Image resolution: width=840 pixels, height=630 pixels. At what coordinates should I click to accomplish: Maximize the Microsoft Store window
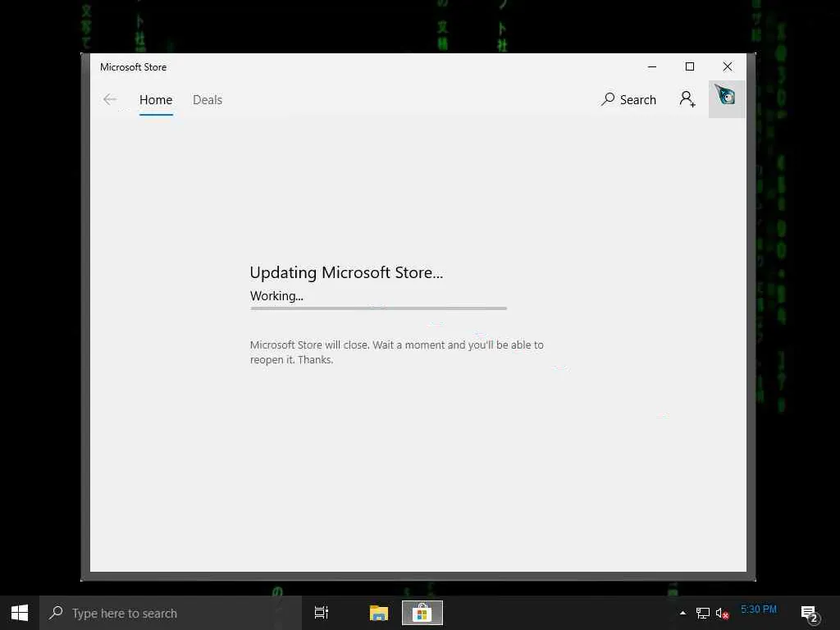(690, 67)
